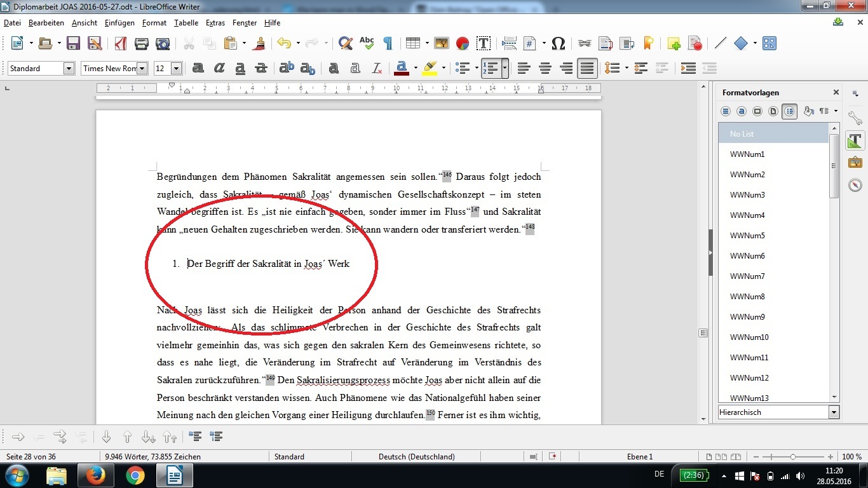Select WWNum5 list style
Image resolution: width=868 pixels, height=488 pixels.
(x=747, y=236)
